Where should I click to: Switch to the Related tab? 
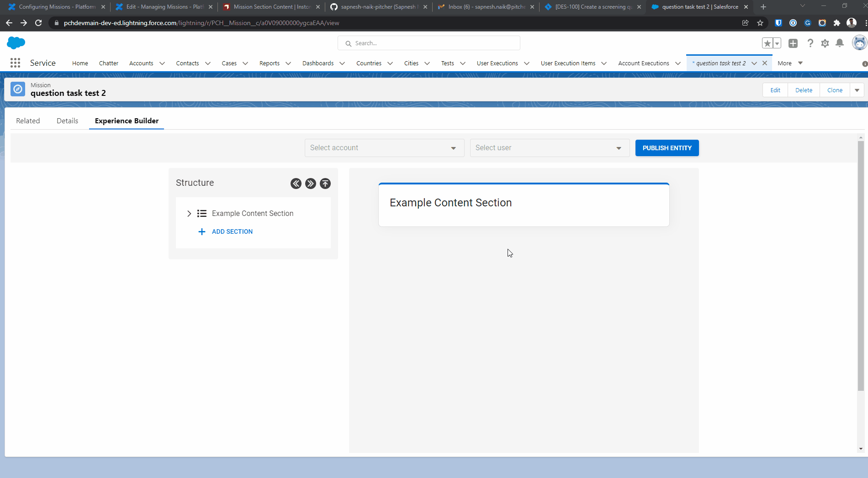(28, 121)
